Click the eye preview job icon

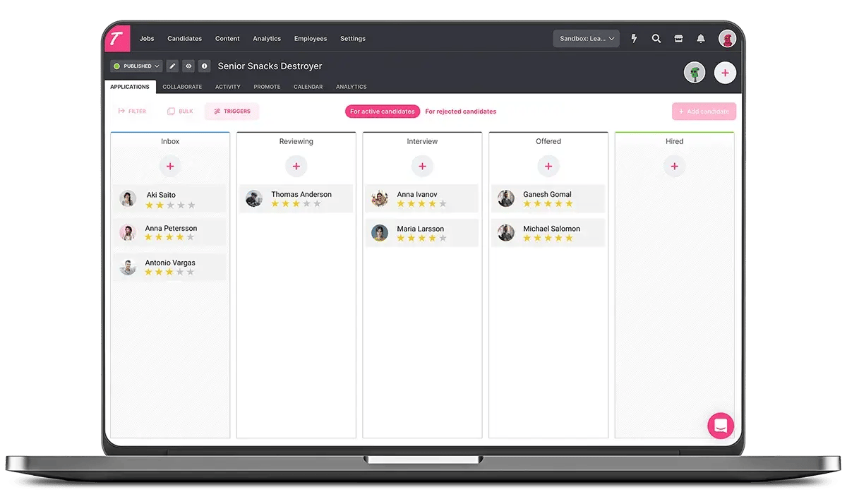pos(188,66)
